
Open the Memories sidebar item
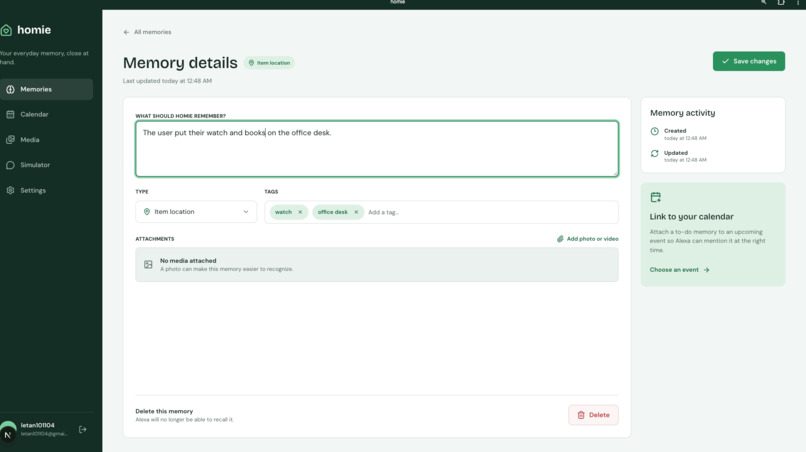(46, 89)
